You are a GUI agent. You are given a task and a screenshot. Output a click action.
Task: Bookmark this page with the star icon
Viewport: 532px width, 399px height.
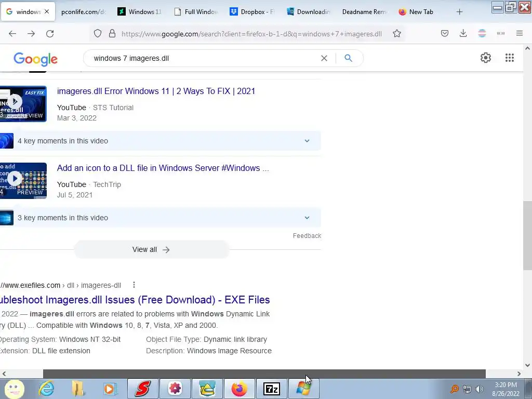[397, 34]
